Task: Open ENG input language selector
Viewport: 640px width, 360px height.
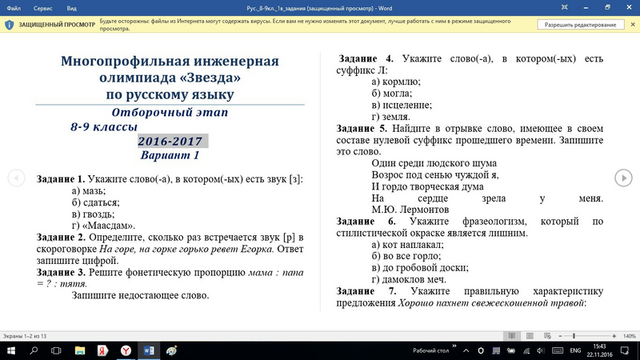Action: 576,351
